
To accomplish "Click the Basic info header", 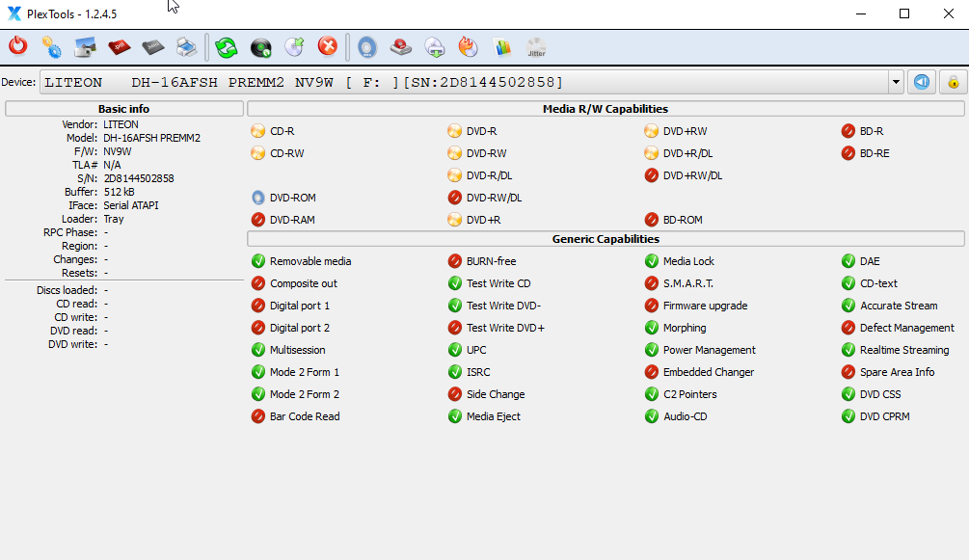I will click(124, 109).
